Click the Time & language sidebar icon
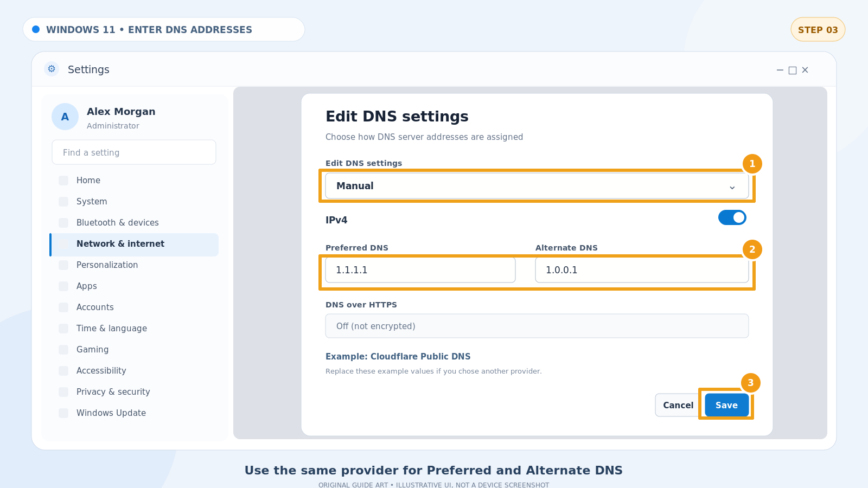 click(x=63, y=329)
